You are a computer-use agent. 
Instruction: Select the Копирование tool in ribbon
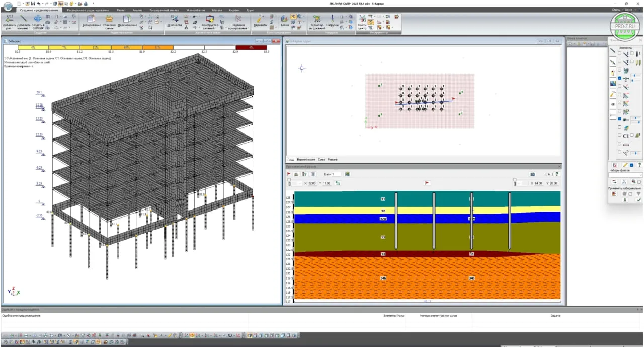click(91, 19)
